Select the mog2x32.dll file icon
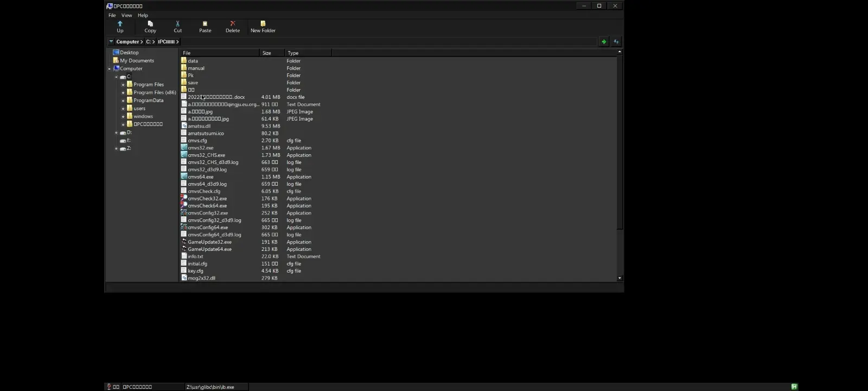The image size is (868, 391). click(x=184, y=278)
